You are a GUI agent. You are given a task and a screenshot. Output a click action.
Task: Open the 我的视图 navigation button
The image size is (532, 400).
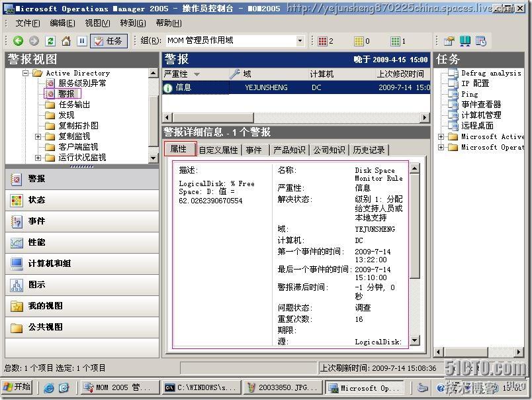(x=82, y=306)
